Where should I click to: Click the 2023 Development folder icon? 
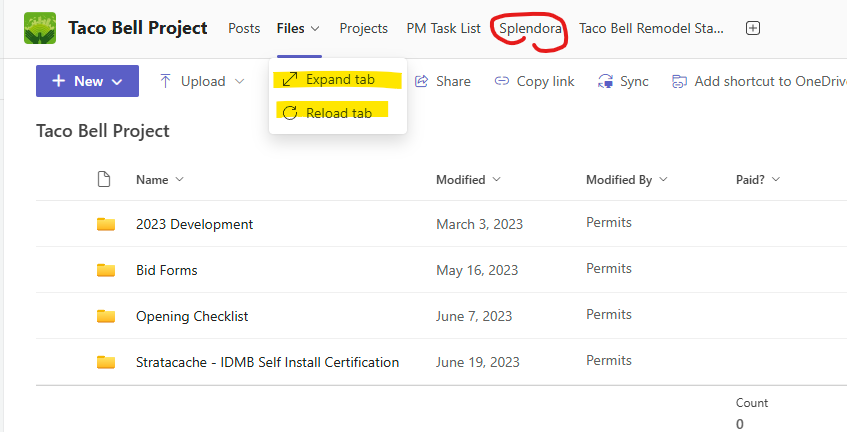(106, 224)
